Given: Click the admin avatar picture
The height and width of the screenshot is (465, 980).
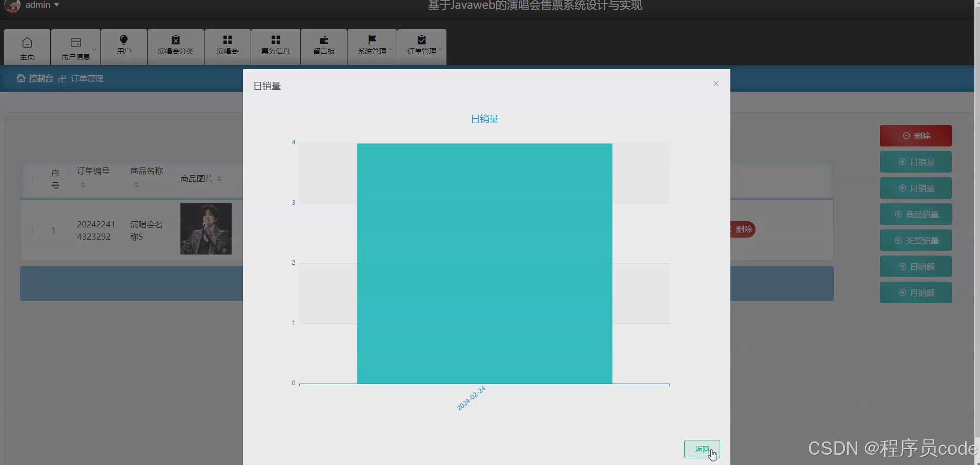Looking at the screenshot, I should [12, 6].
